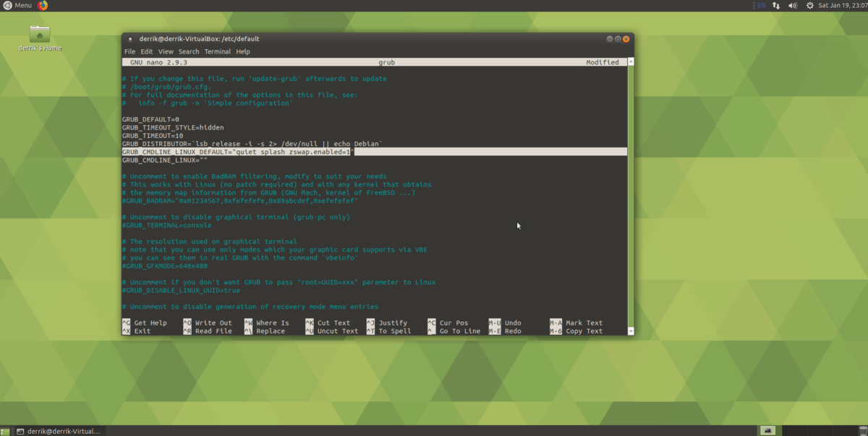Open the Terminal menu in the menu bar
The image size is (868, 436).
point(218,51)
